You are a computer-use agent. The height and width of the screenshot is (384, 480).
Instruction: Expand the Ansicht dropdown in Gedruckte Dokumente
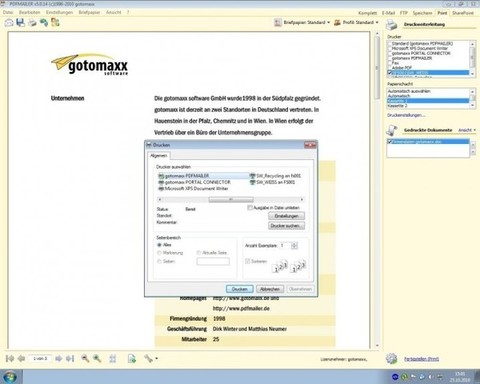point(467,130)
